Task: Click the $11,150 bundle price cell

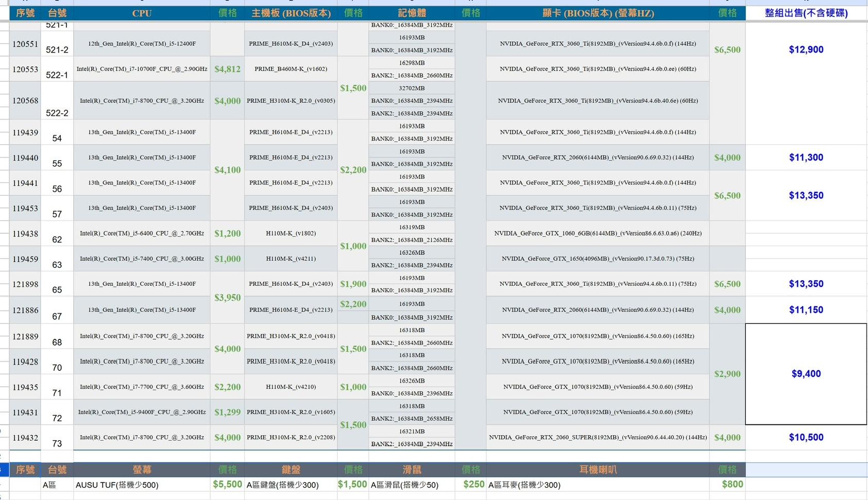Action: 806,310
